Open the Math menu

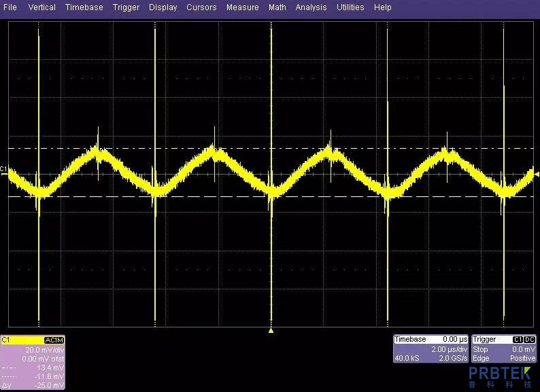[277, 7]
